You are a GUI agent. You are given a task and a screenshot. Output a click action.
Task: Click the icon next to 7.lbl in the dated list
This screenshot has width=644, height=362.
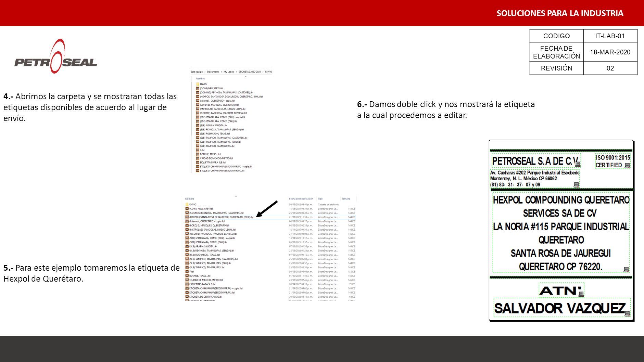[187, 272]
